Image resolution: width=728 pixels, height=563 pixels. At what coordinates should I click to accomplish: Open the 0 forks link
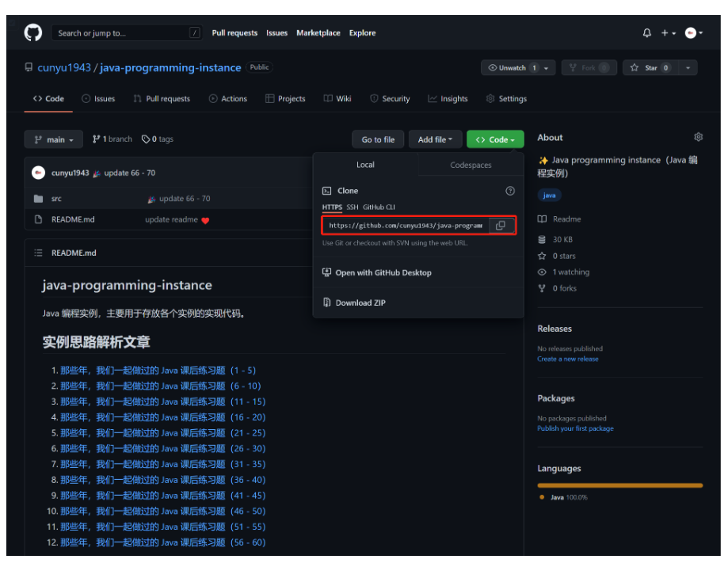click(557, 288)
